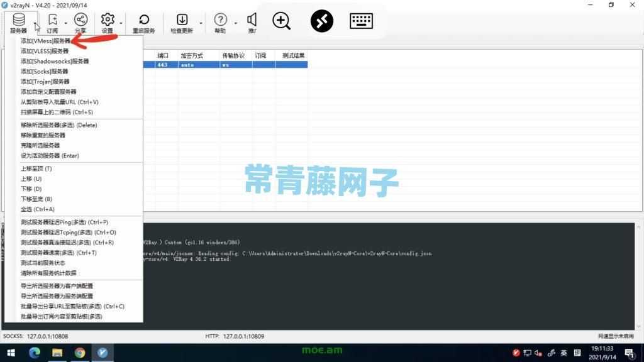Click the 端口 column header
The width and height of the screenshot is (644, 362).
(163, 55)
